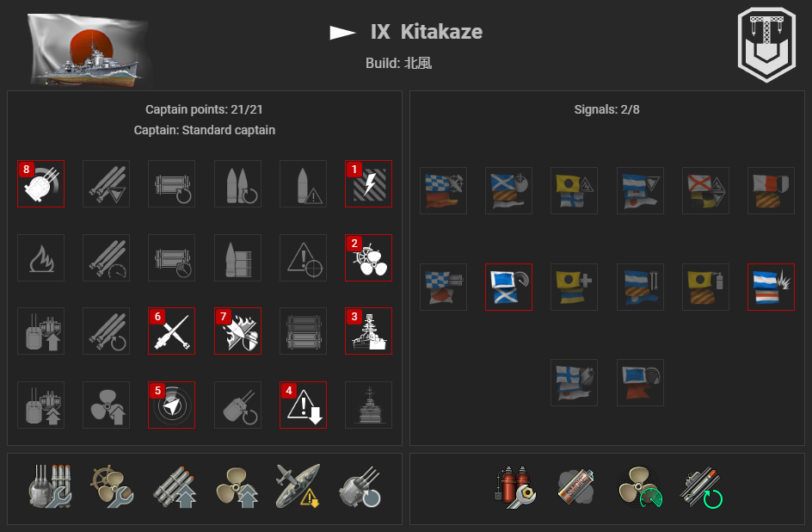812x532 pixels.
Task: Select the steering wheel and propeller skill numbered 2
Action: point(369,258)
